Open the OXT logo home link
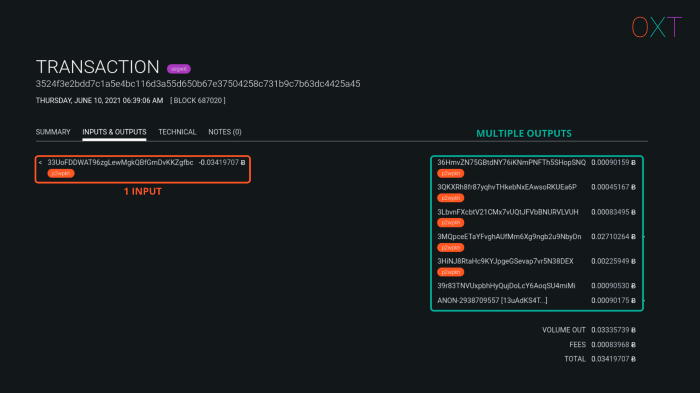 click(656, 27)
